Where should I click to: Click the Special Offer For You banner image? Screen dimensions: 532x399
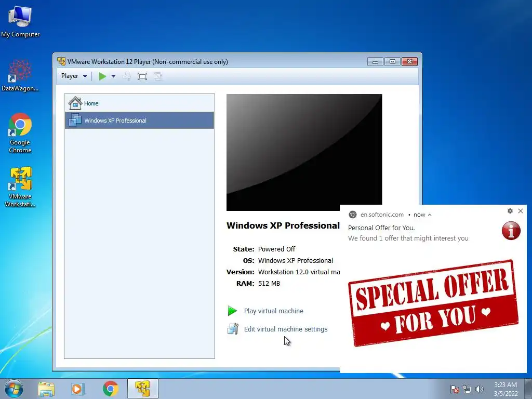[433, 303]
